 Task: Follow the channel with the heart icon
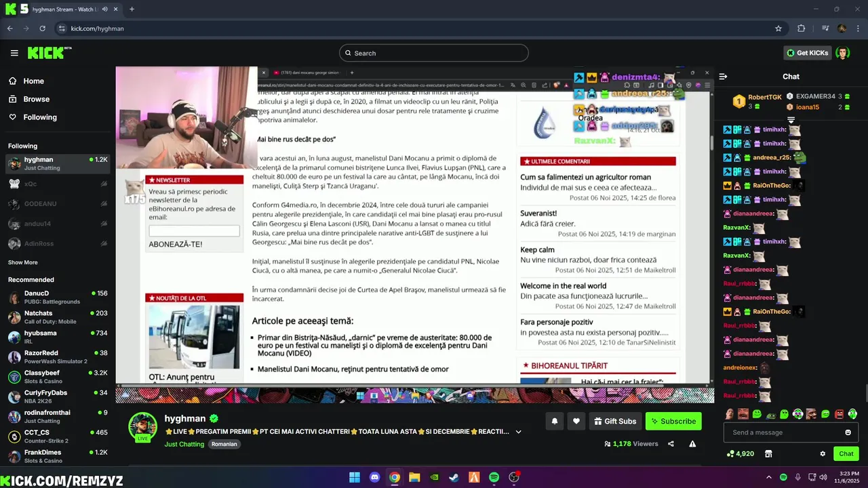click(x=576, y=421)
